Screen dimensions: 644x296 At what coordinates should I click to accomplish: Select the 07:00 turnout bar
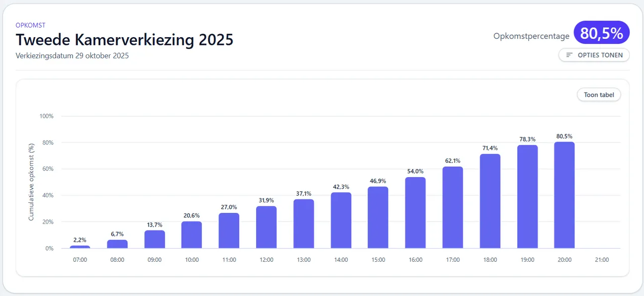80,247
